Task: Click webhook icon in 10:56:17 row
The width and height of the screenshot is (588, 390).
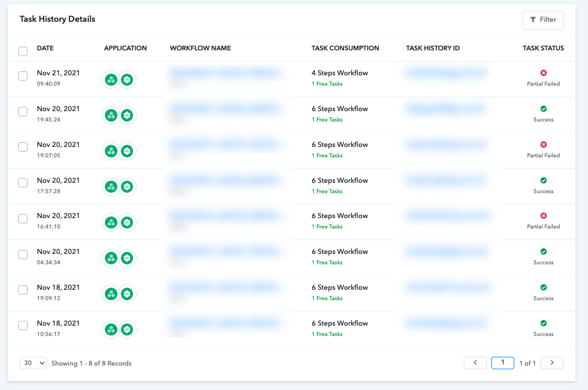Action: [111, 330]
